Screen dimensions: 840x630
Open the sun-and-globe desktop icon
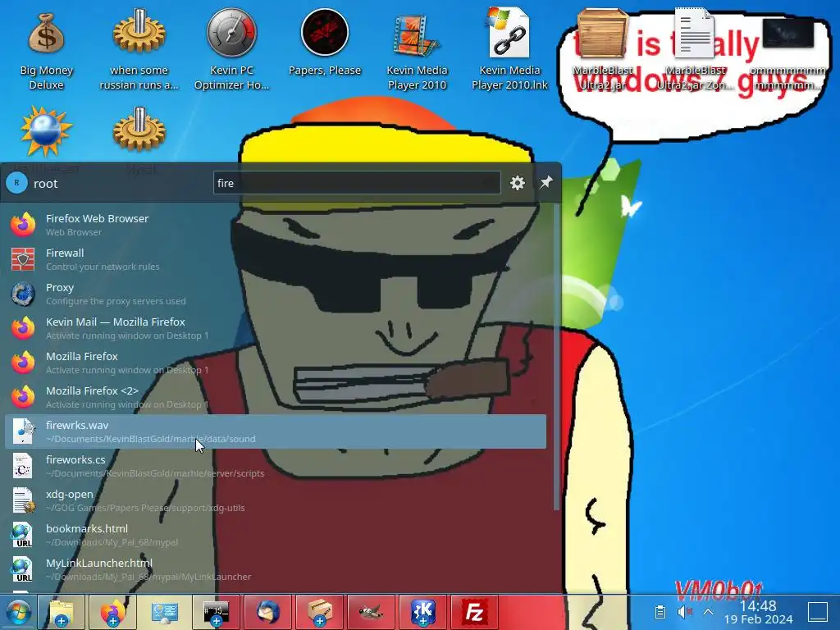tap(46, 132)
